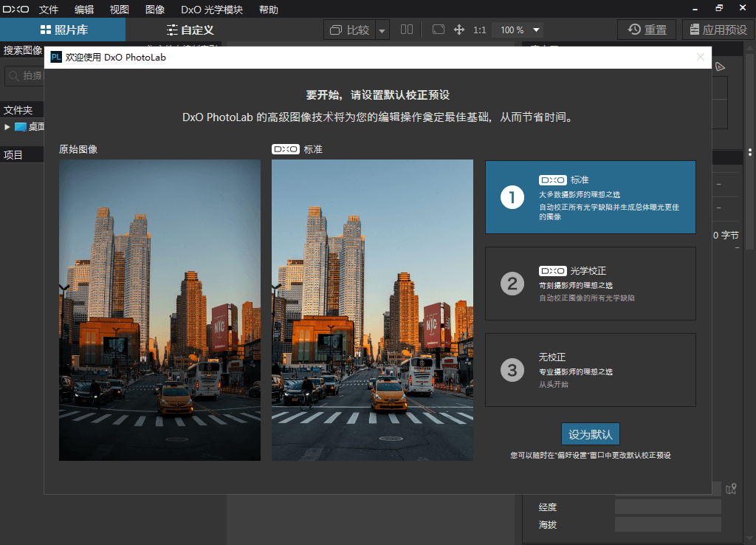756x545 pixels.
Task: Click the 应用预设 button
Action: tap(718, 30)
